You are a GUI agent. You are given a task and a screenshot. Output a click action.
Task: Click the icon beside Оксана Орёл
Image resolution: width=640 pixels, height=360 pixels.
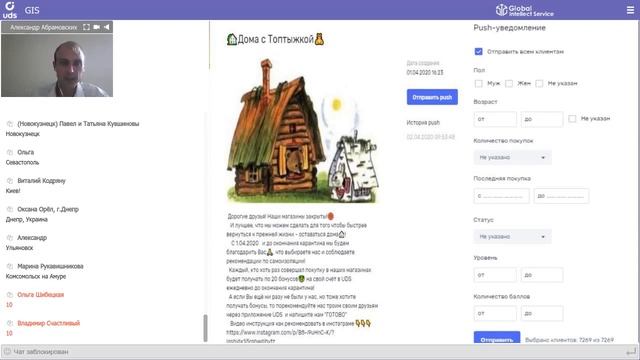(10, 209)
